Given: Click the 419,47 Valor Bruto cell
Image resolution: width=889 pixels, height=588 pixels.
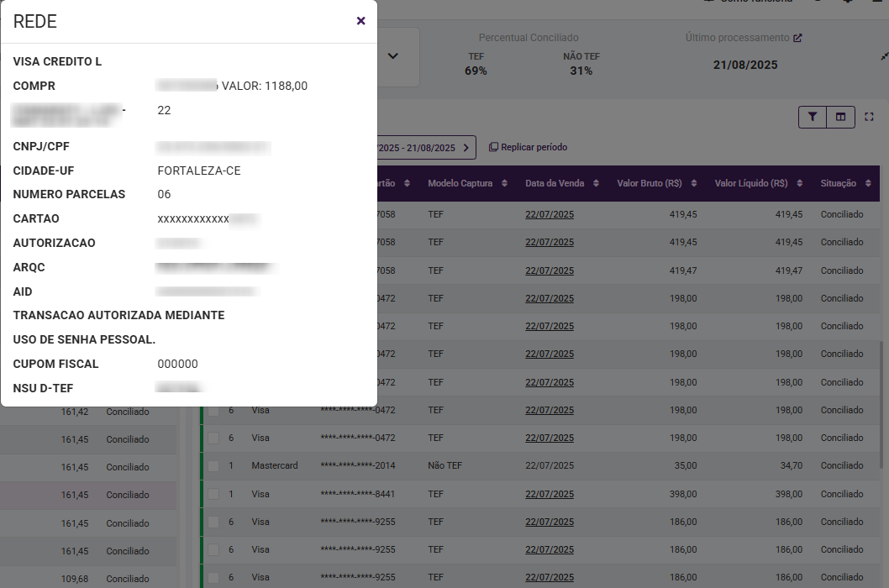Looking at the screenshot, I should 683,270.
